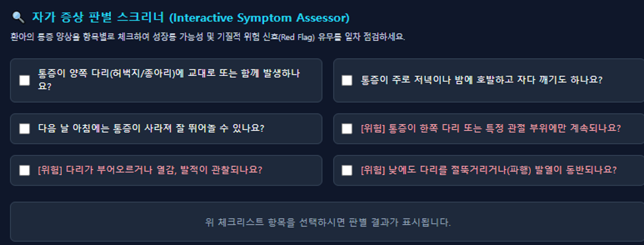The image size is (644, 245).
Task: Select the red label '낮에도 다리를 절뚝거리거나(파행)…'
Action: 489,170
